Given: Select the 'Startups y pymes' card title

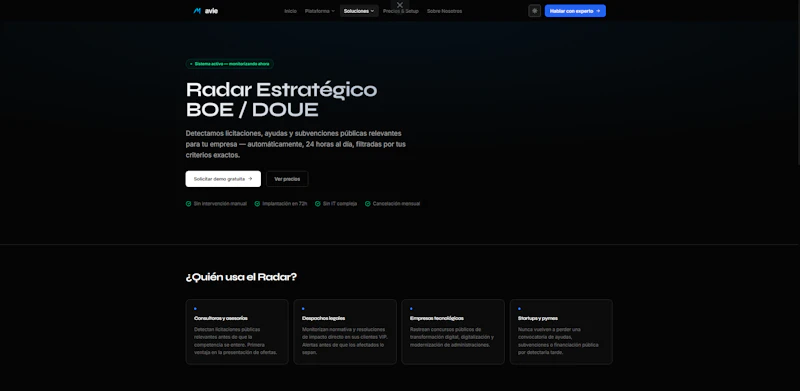Looking at the screenshot, I should click(538, 319).
